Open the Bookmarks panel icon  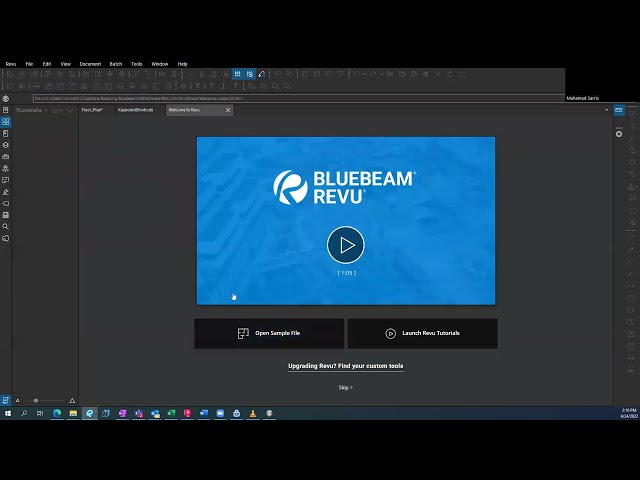[x=6, y=133]
